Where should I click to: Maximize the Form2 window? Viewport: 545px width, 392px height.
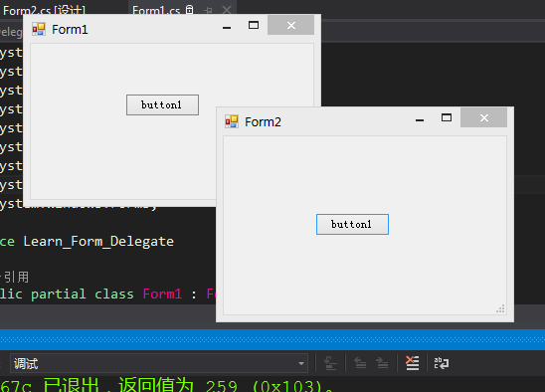(x=447, y=118)
